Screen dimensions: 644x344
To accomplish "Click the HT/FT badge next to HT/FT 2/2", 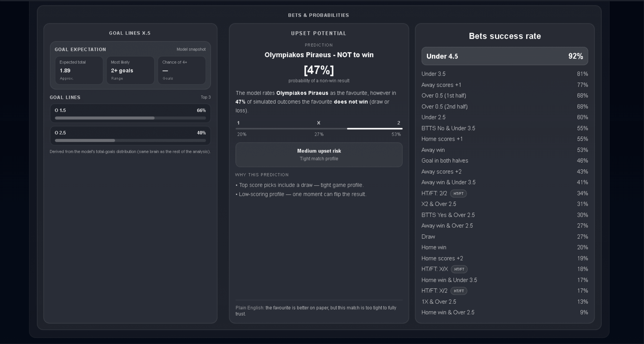I will click(458, 194).
